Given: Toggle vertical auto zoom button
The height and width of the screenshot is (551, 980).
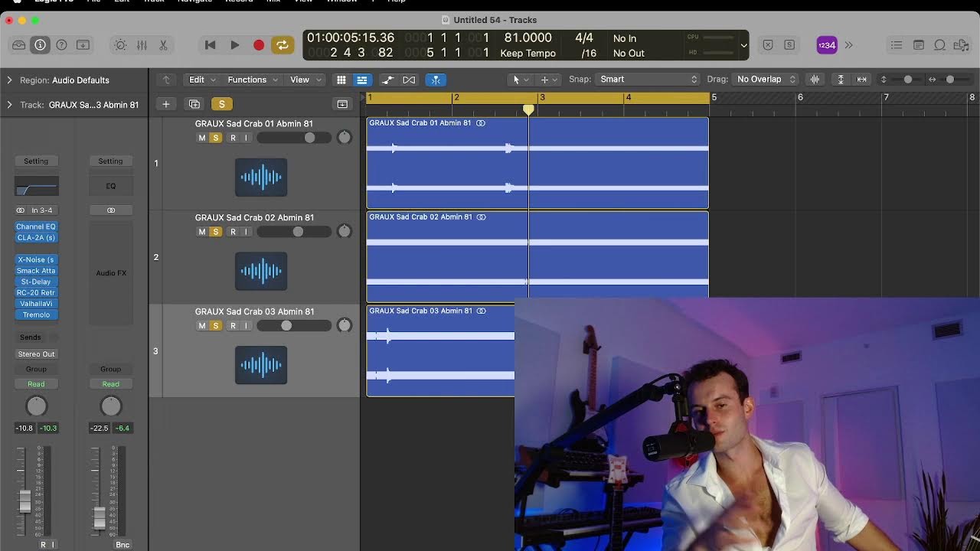Looking at the screenshot, I should pyautogui.click(x=841, y=80).
